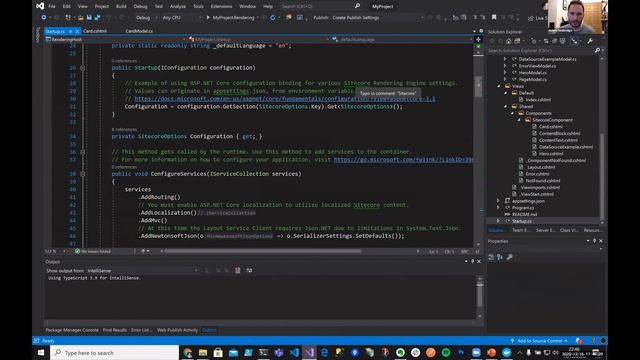Open Visual Studio Code from the taskbar
The image size is (640, 360).
294,352
